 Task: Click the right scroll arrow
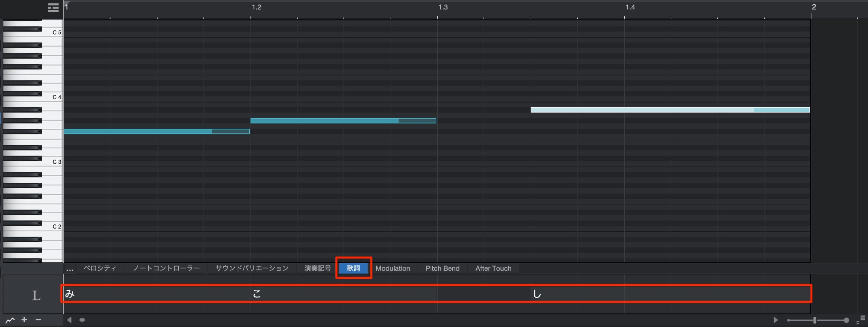pyautogui.click(x=775, y=320)
